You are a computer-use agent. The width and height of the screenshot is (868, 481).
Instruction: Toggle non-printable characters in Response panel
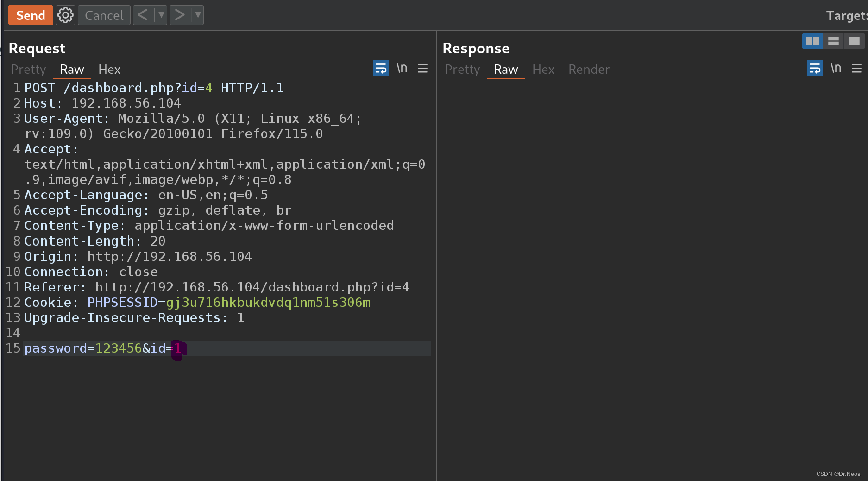coord(836,69)
